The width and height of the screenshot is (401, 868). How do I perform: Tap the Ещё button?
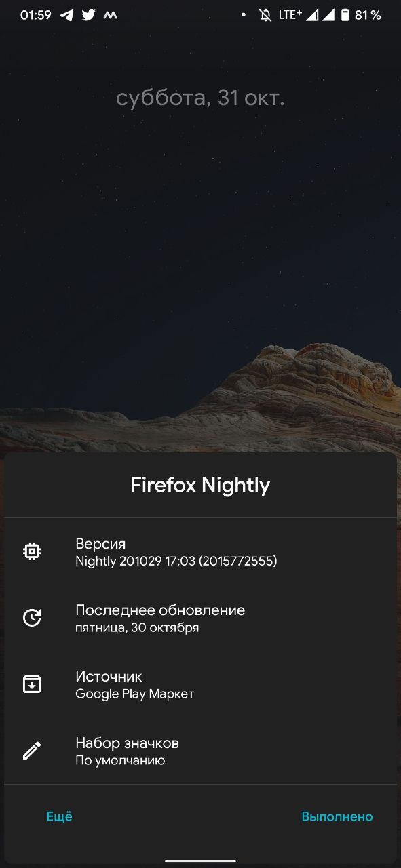coord(59,816)
